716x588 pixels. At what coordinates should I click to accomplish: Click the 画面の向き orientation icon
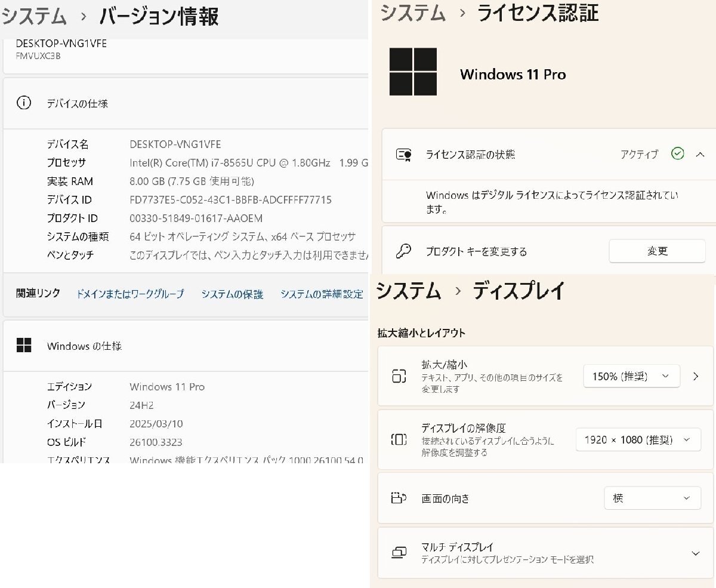(399, 498)
